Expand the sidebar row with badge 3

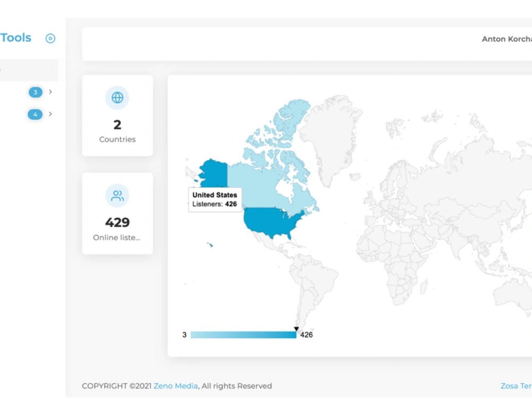pyautogui.click(x=51, y=92)
